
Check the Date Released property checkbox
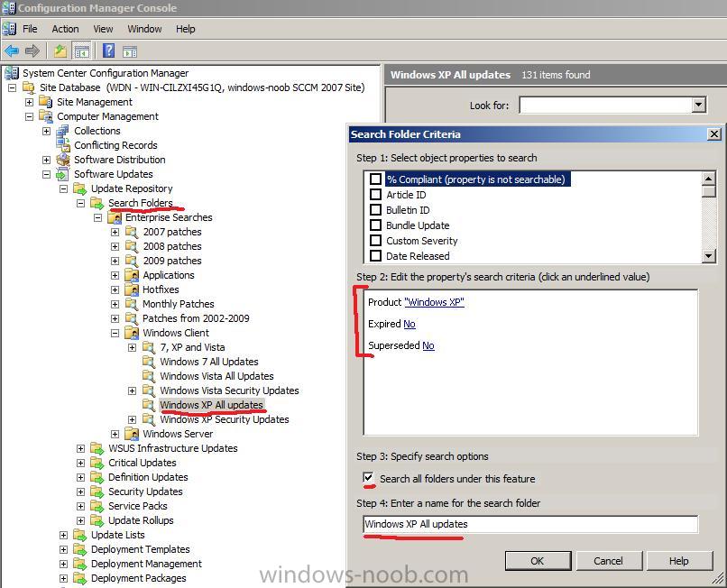pyautogui.click(x=375, y=255)
